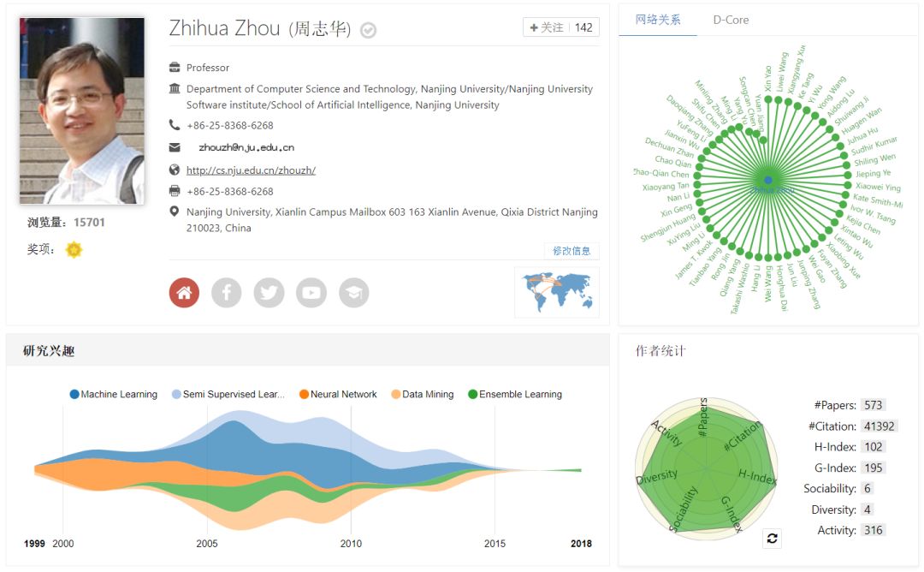Click the central blue node in network graph
This screenshot has height=572, width=924.
pyautogui.click(x=767, y=180)
